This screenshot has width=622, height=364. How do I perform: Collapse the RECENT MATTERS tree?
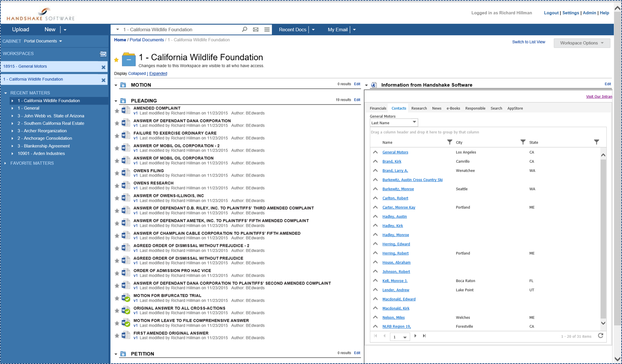5,93
